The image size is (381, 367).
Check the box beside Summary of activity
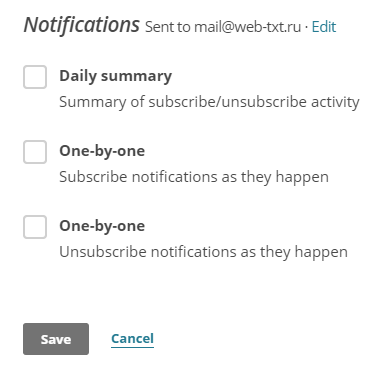pyautogui.click(x=35, y=77)
